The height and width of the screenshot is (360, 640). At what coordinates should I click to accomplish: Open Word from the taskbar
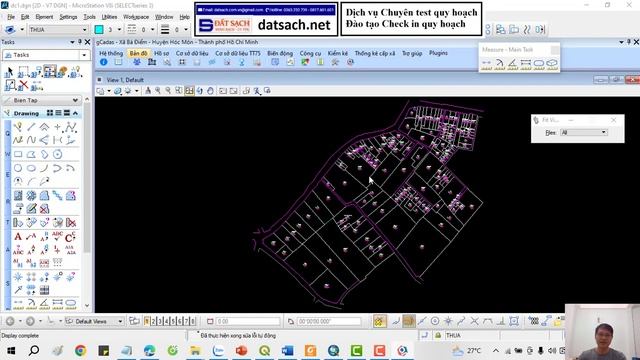(287, 351)
